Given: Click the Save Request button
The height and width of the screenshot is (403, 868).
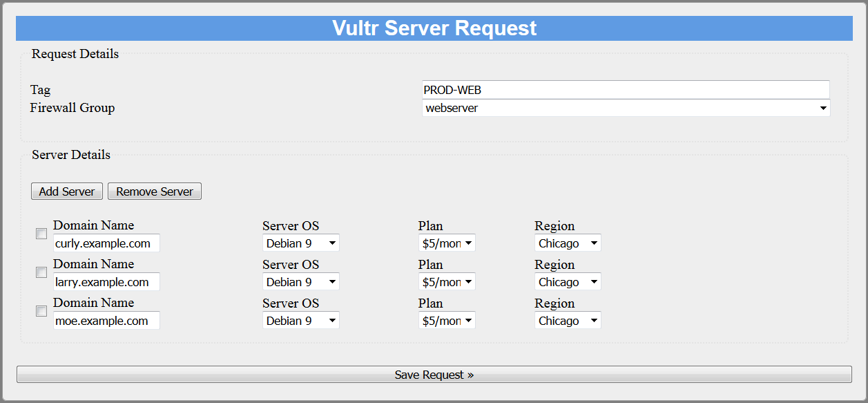Looking at the screenshot, I should pyautogui.click(x=434, y=375).
